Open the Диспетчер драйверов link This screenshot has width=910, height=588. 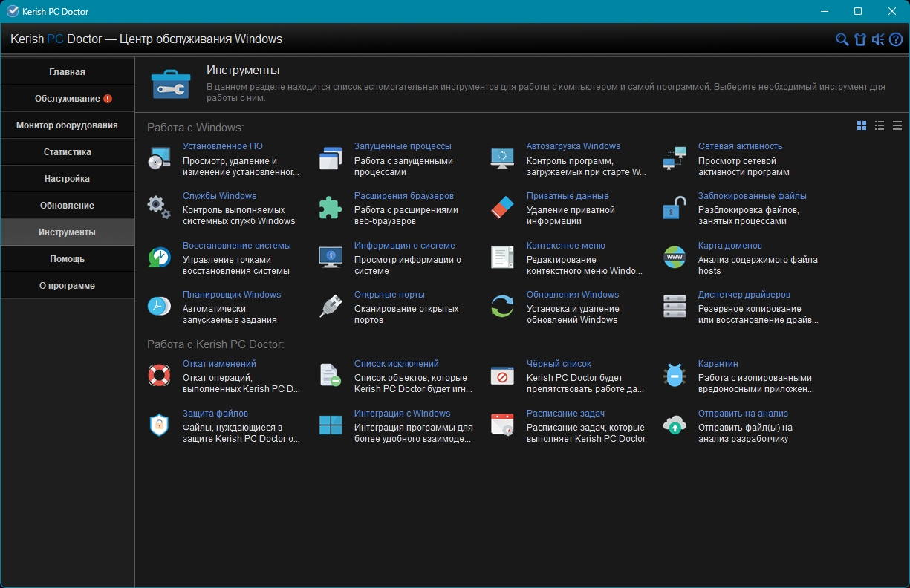pyautogui.click(x=744, y=295)
